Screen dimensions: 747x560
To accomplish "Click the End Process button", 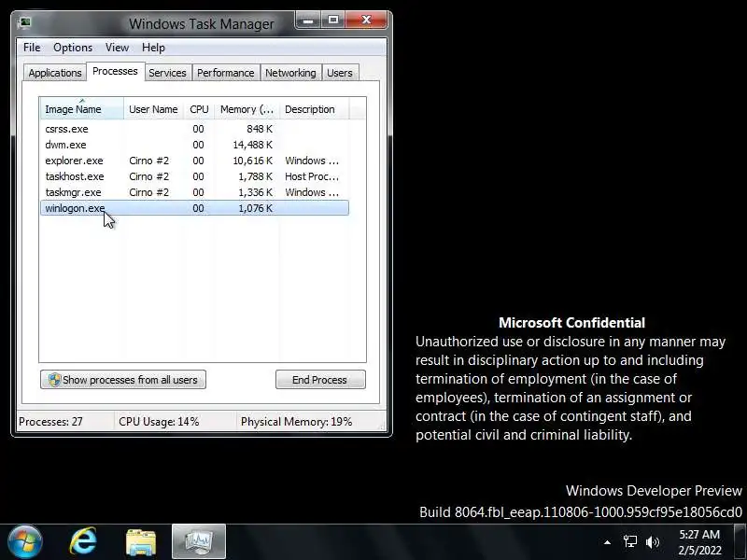I will [320, 380].
